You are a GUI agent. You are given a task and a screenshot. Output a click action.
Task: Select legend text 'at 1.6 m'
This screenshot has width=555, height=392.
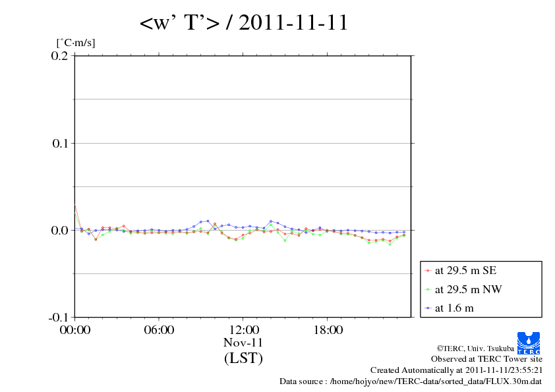point(454,308)
